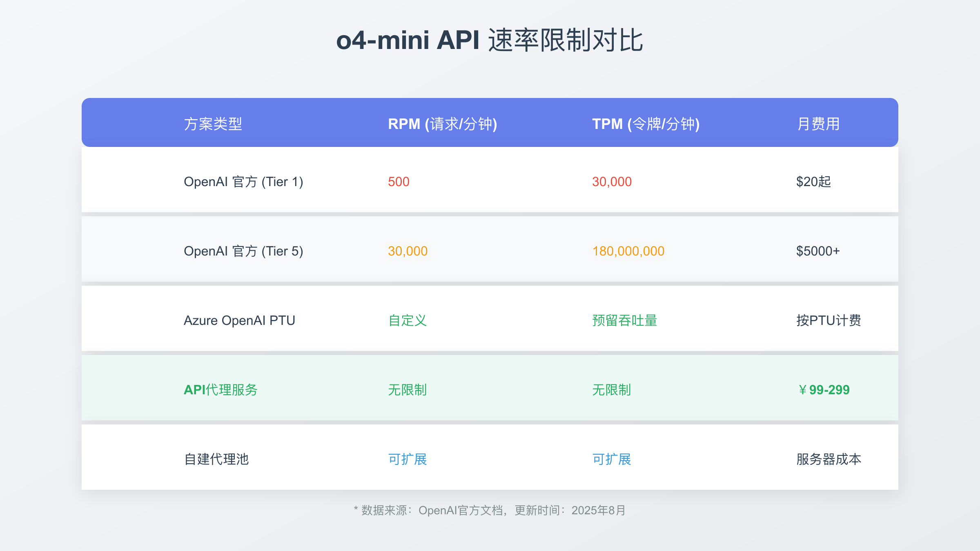
Task: Select the 'OpenAI 官方 (Tier 1)' row label
Action: coord(243,182)
